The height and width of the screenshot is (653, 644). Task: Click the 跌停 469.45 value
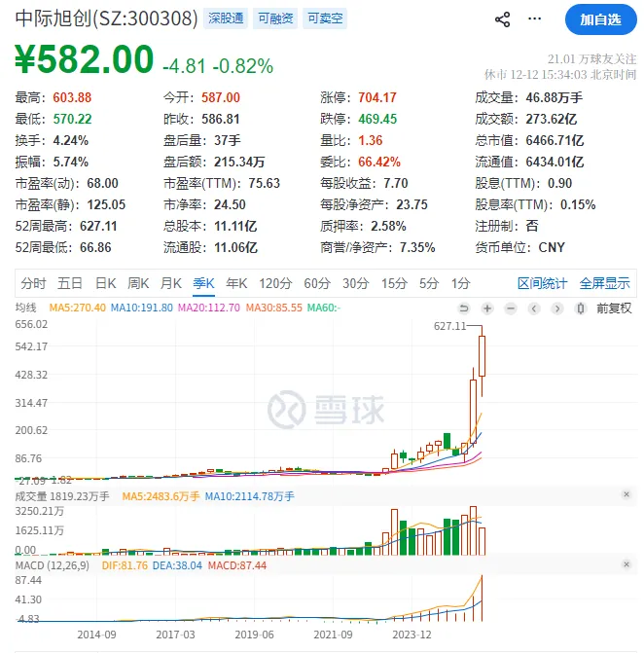(x=377, y=119)
